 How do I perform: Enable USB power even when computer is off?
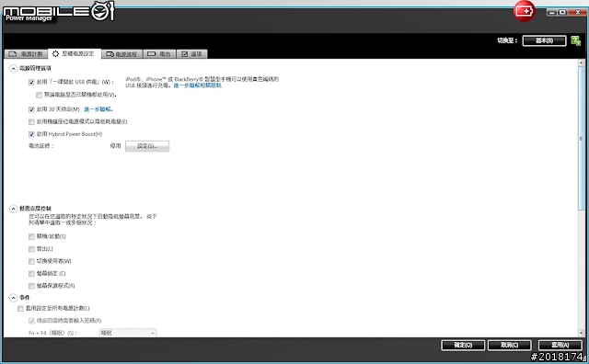[39, 95]
